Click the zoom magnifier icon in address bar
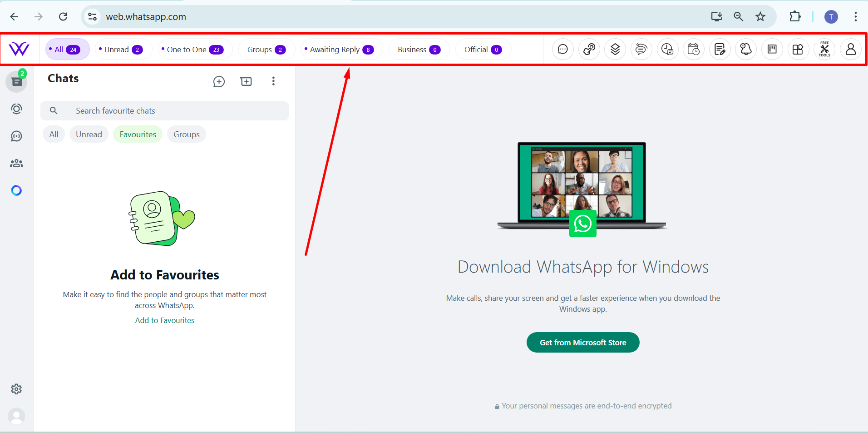868x433 pixels. pyautogui.click(x=739, y=17)
